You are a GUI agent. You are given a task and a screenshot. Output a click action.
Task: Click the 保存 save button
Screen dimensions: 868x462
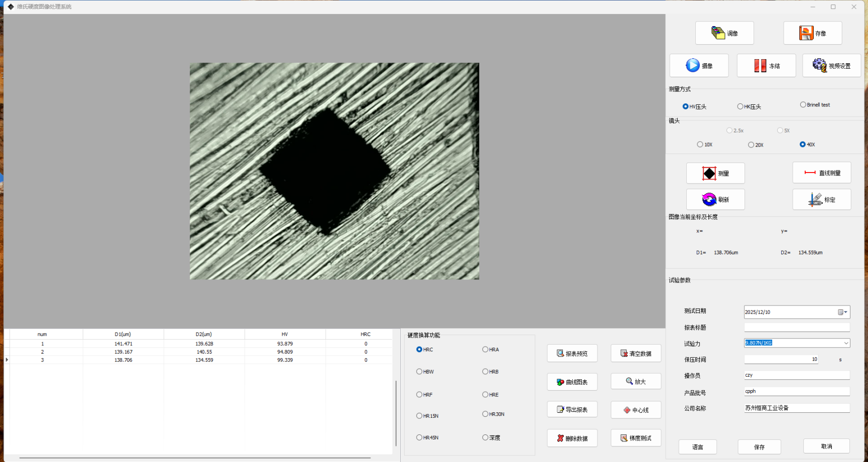pyautogui.click(x=759, y=447)
